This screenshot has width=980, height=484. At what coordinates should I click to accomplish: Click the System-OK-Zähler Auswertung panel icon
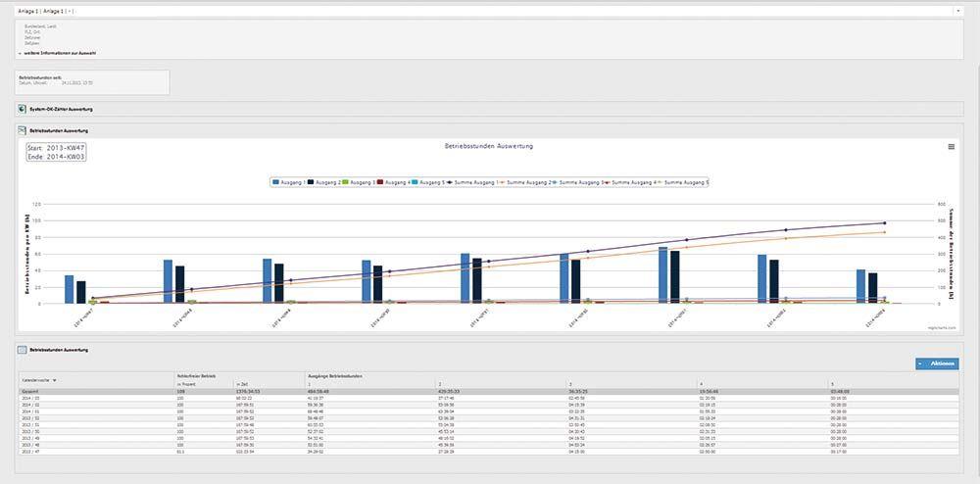pos(23,109)
